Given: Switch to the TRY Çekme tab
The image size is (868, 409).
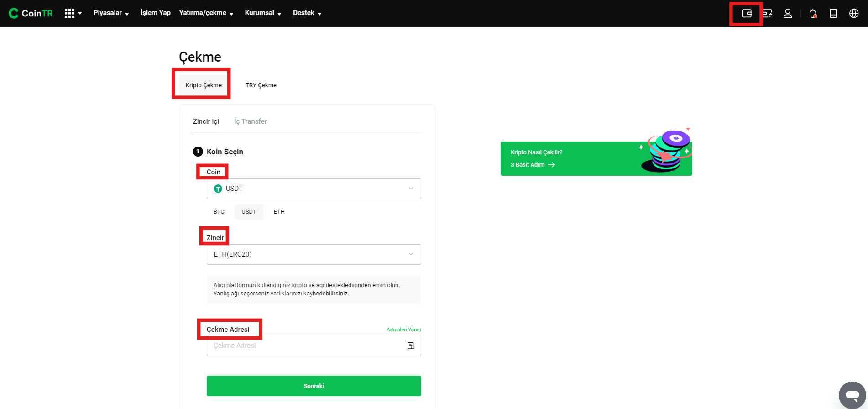Looking at the screenshot, I should (x=261, y=85).
